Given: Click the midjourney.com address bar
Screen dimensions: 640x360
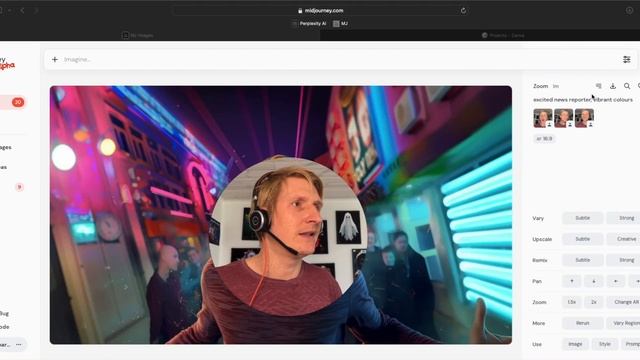Looking at the screenshot, I should (x=320, y=11).
